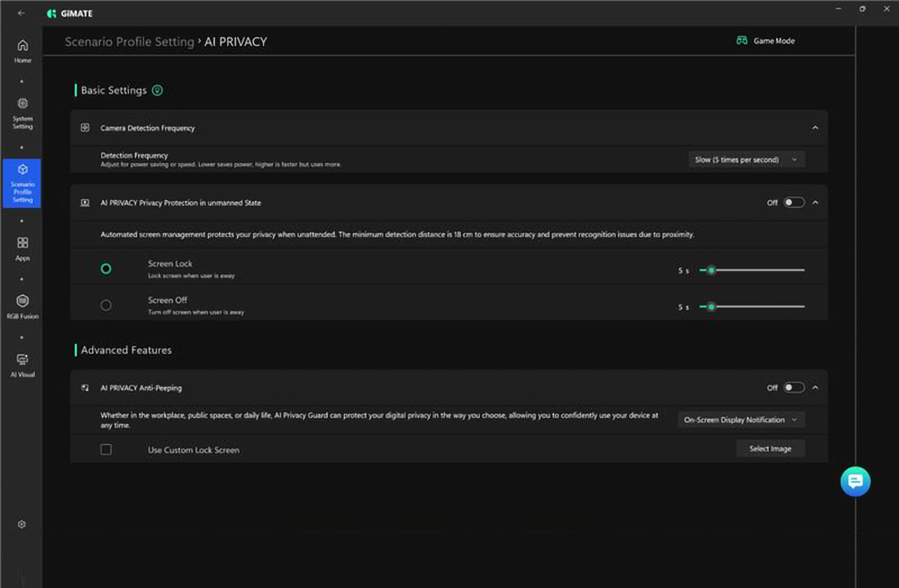The width and height of the screenshot is (899, 588).
Task: Click the Basic Settings info icon
Action: click(x=157, y=90)
